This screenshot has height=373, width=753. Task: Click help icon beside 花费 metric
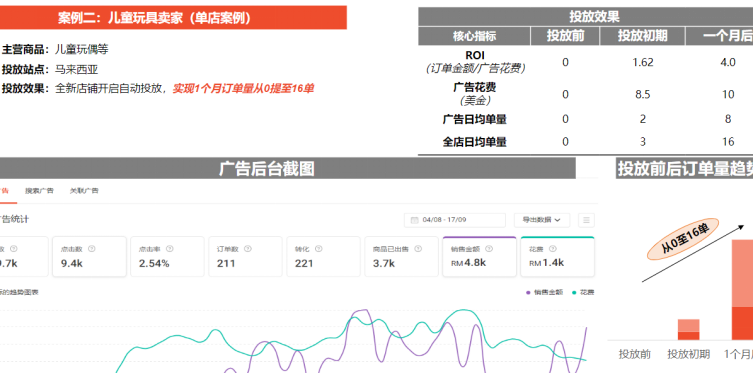(x=553, y=249)
